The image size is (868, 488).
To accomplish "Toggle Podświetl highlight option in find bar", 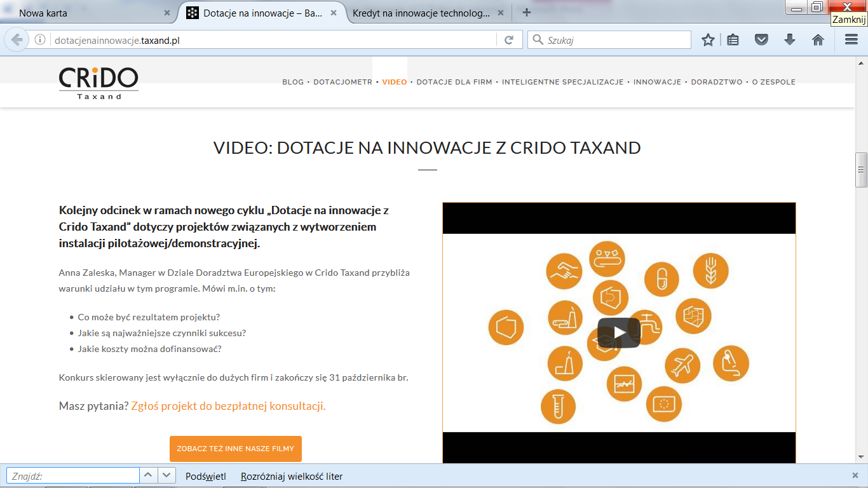I will 205,476.
